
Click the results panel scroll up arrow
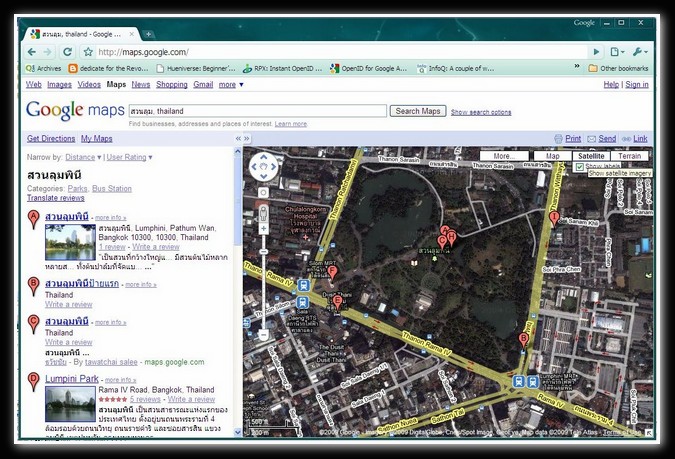(238, 151)
